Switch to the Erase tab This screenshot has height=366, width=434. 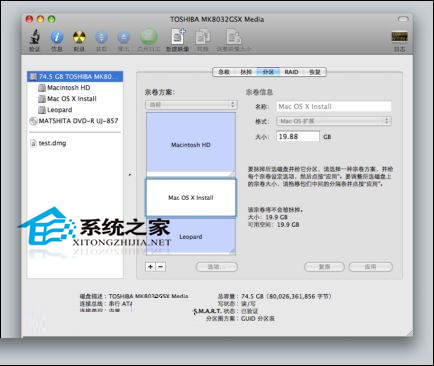click(x=246, y=72)
